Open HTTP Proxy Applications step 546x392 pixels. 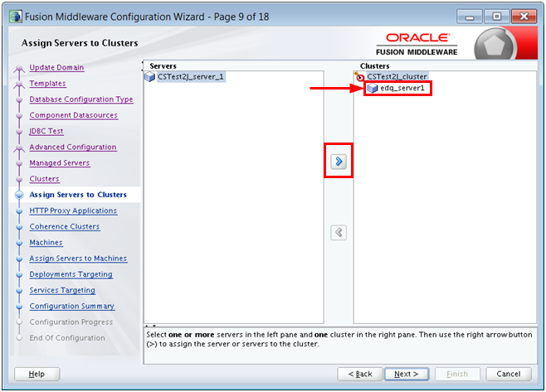[x=73, y=211]
